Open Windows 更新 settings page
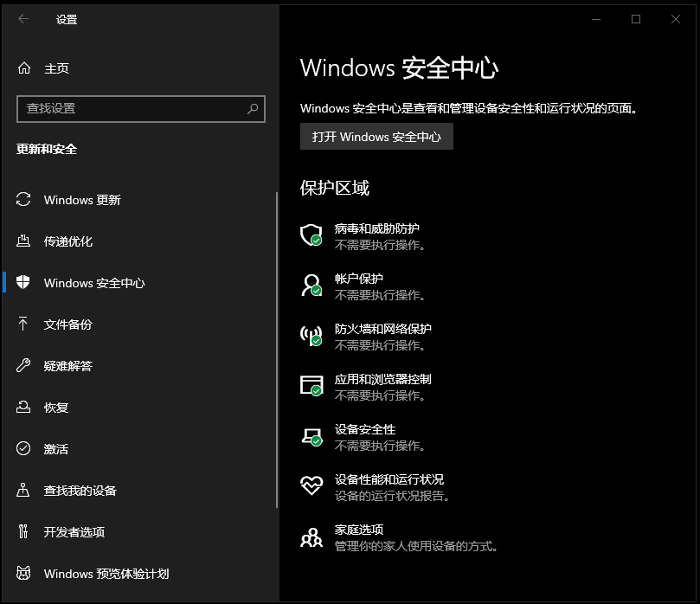Viewport: 700px width, 604px height. pos(81,200)
